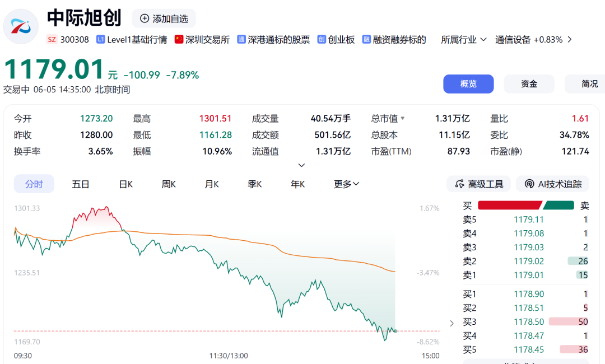Click the 卖3 price 1179.03
Image resolution: width=605 pixels, height=364 pixels.
point(529,247)
